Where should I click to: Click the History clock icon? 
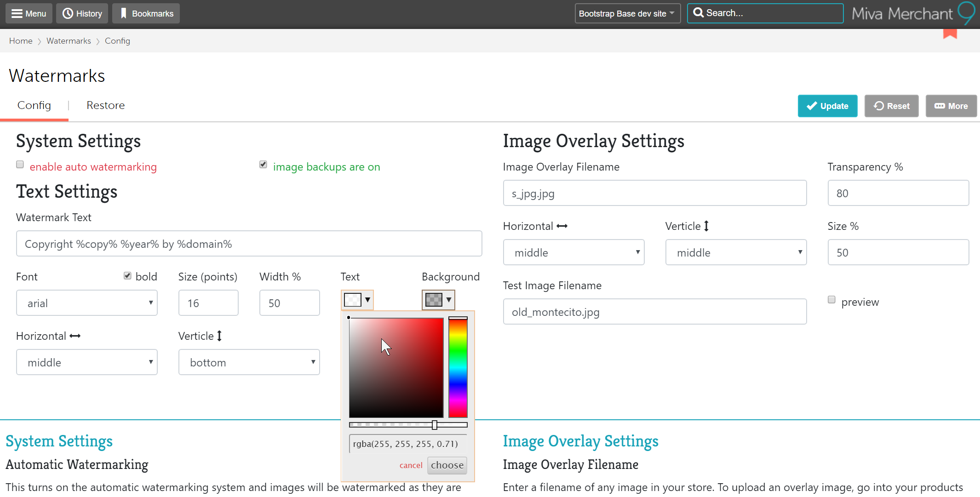(x=68, y=13)
